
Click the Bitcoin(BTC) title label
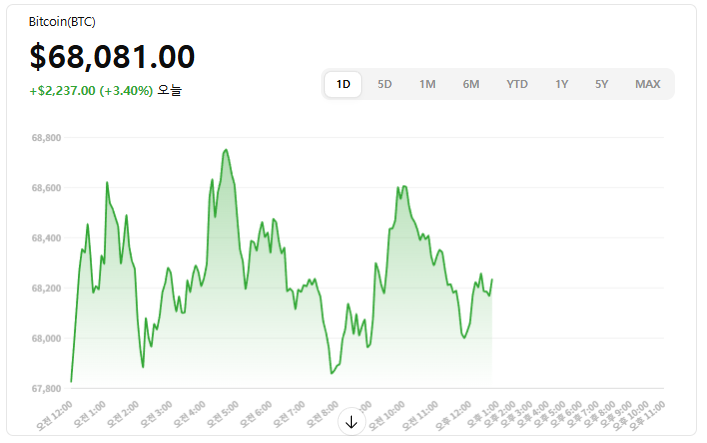pyautogui.click(x=62, y=22)
